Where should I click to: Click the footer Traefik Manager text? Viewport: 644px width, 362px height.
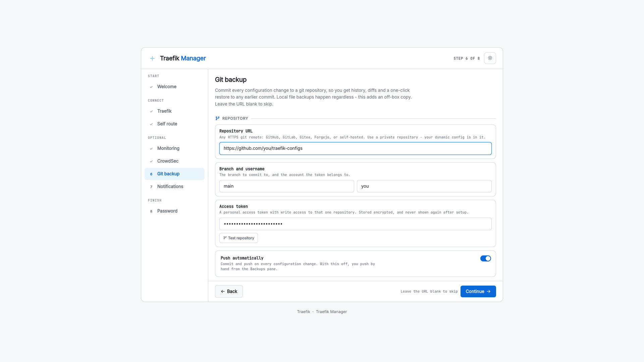331,312
